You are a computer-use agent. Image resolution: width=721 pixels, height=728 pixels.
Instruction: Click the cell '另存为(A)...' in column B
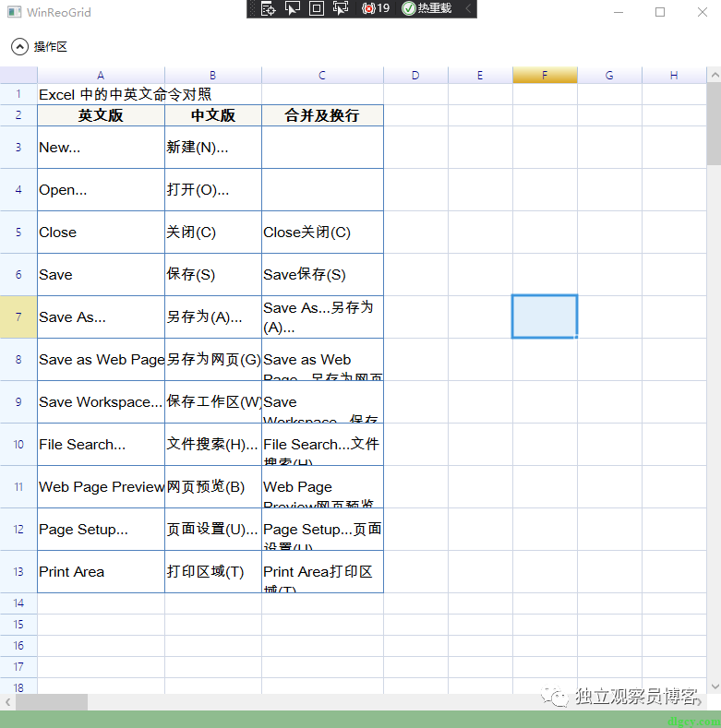(x=212, y=317)
